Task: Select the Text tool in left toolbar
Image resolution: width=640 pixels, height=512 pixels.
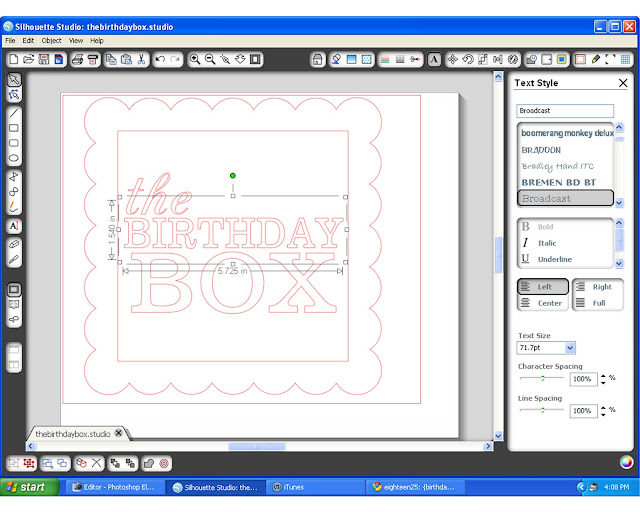Action: point(15,225)
